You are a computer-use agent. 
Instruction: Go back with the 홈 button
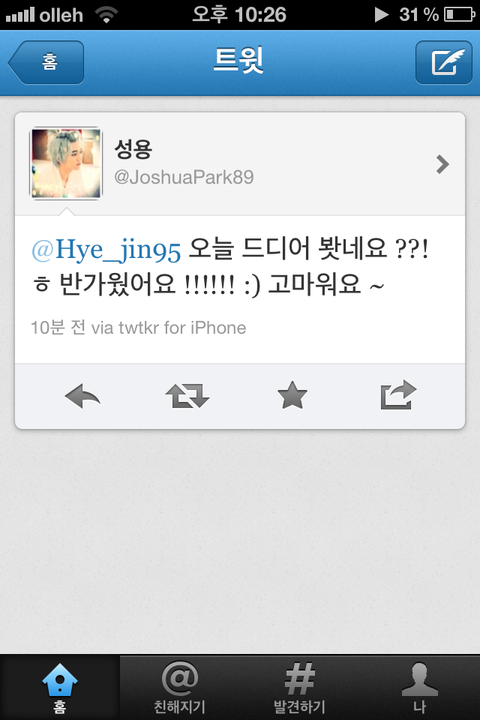tap(46, 62)
